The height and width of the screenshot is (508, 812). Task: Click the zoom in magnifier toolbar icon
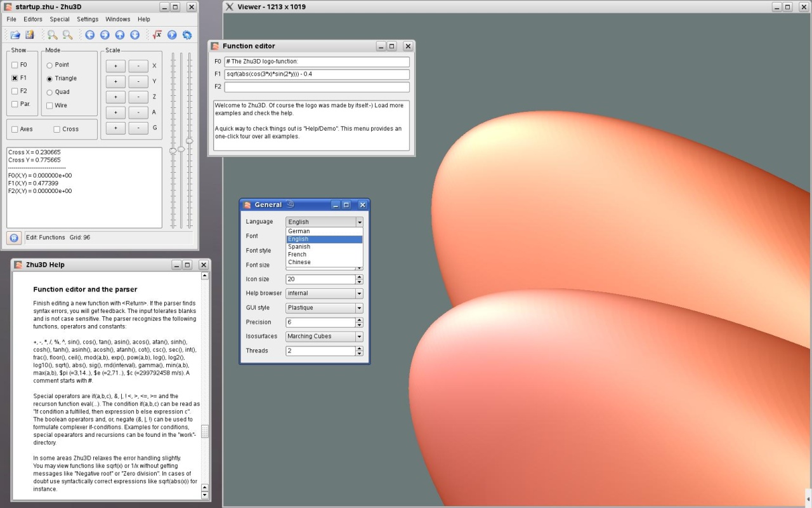(52, 35)
